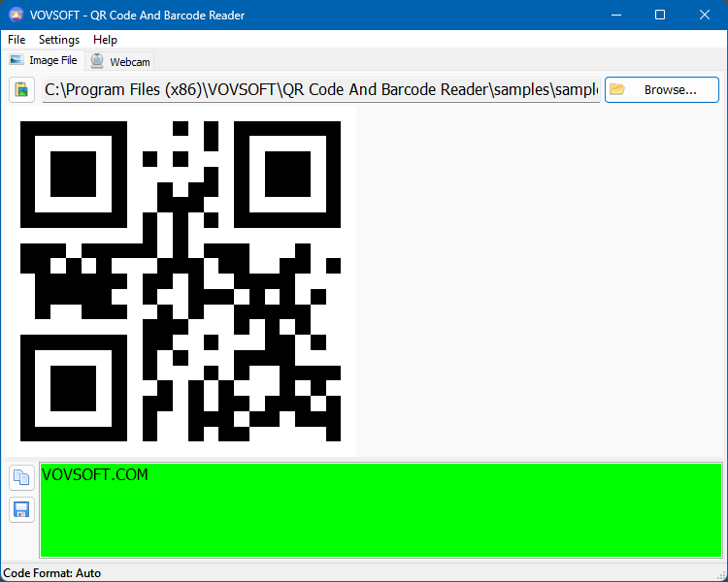Click the green decoded result text box

[x=381, y=510]
